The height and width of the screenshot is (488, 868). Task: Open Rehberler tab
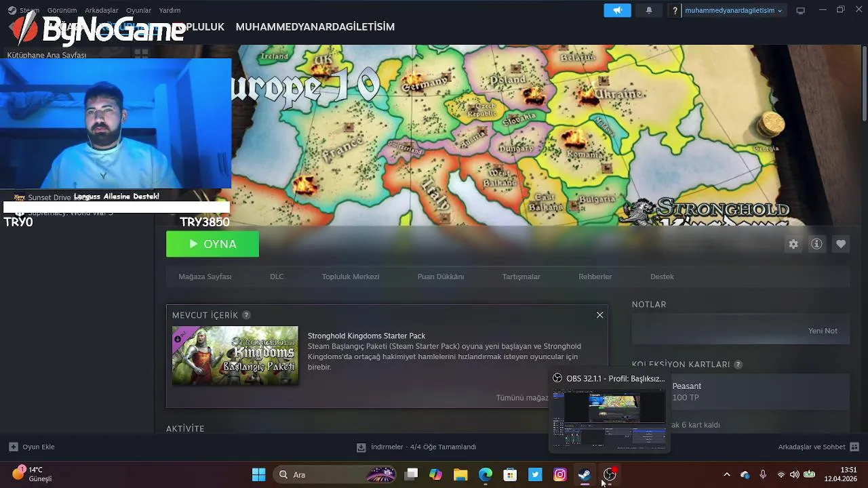tap(595, 277)
